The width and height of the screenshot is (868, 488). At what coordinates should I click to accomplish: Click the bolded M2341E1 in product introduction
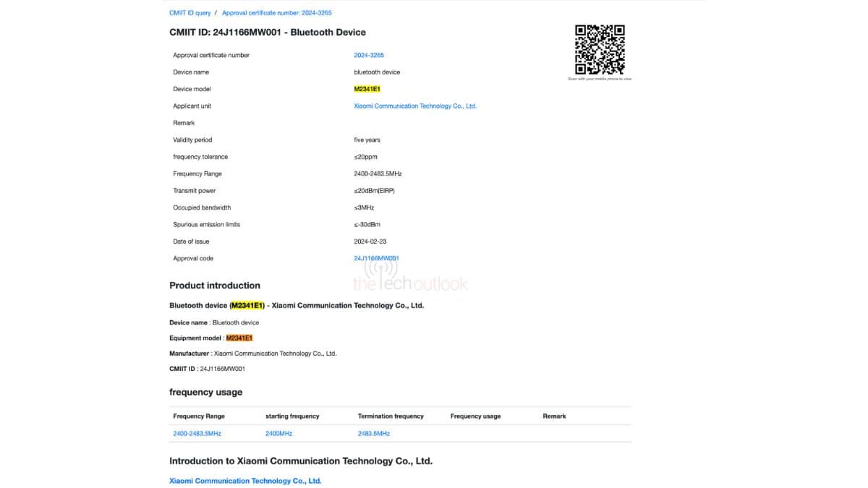[247, 305]
